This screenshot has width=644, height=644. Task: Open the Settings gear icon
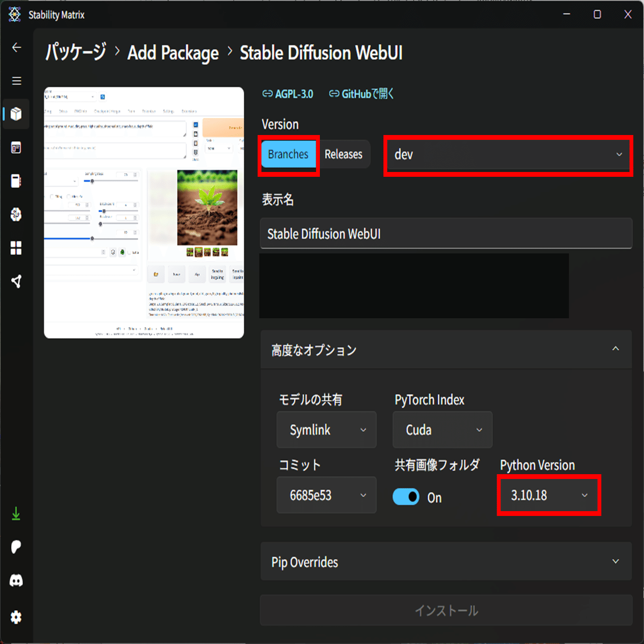[x=16, y=617]
